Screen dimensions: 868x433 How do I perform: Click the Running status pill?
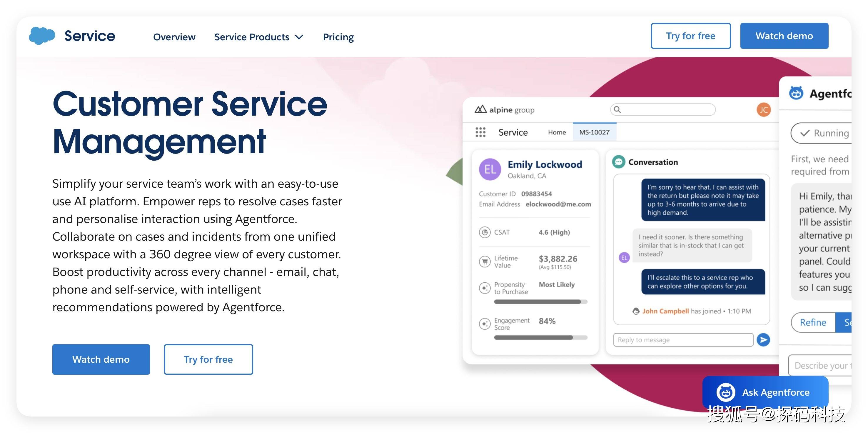pyautogui.click(x=821, y=133)
